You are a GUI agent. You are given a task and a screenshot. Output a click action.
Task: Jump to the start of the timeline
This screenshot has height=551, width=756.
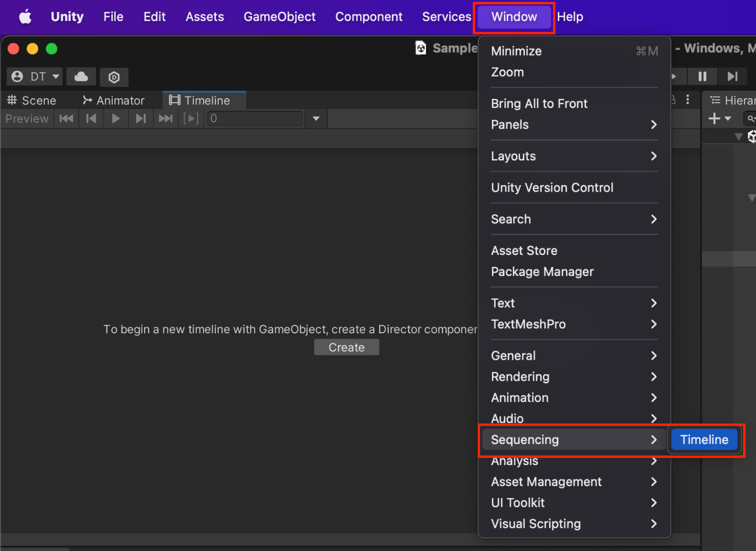pos(66,118)
